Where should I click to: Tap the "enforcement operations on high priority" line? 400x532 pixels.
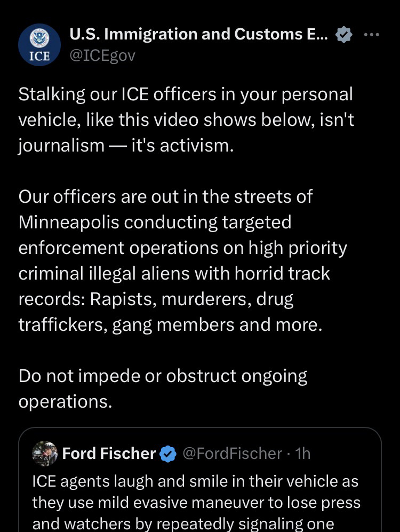click(x=183, y=248)
